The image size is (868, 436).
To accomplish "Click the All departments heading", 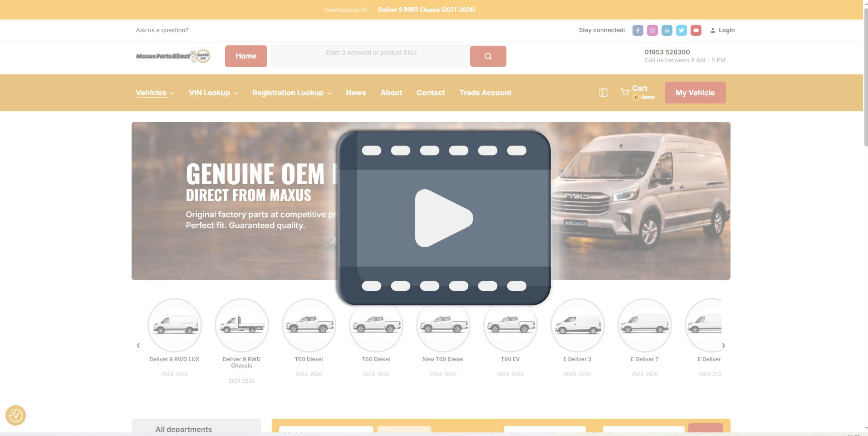I will coord(183,429).
